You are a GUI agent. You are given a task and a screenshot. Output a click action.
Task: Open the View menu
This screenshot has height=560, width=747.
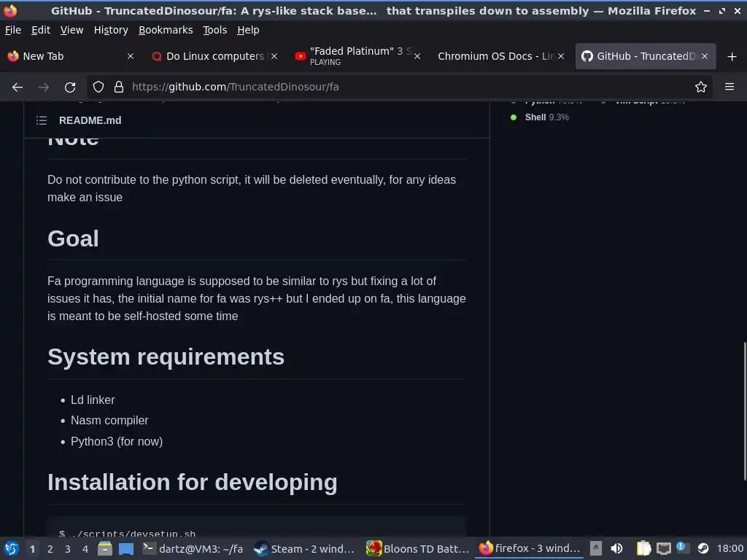coord(72,30)
